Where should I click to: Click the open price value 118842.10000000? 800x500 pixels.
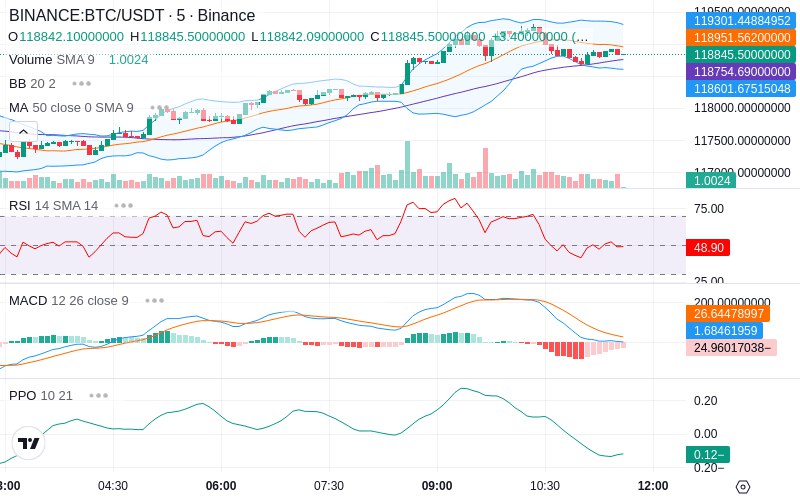click(x=71, y=37)
